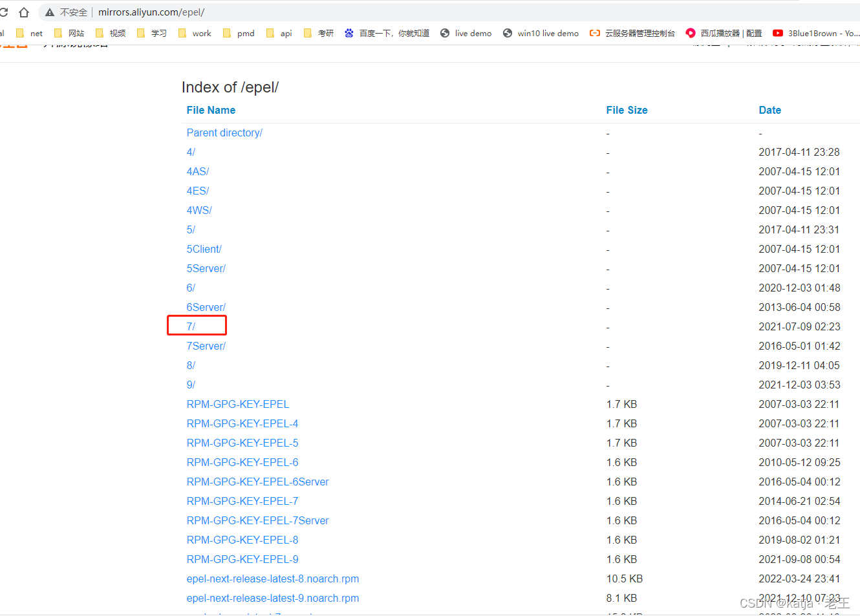This screenshot has width=860, height=616.
Task: Click the Index of /epel/ heading
Action: point(230,87)
